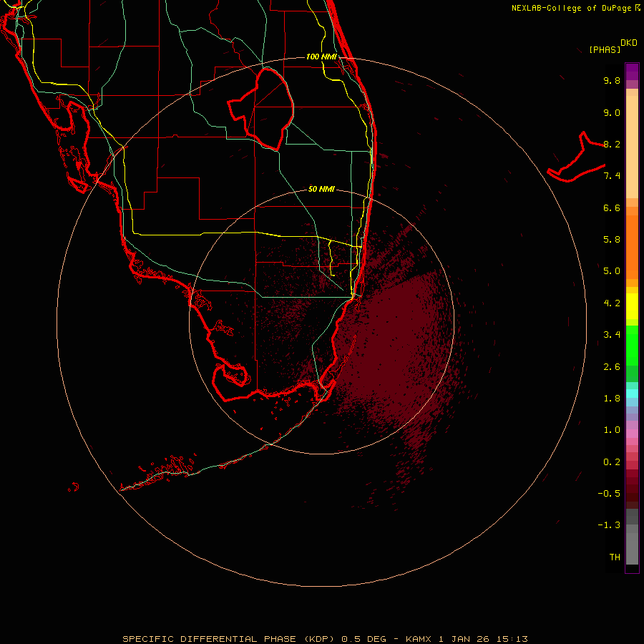Select the 1.8 scale label
The image size is (644, 644).
[x=612, y=399]
